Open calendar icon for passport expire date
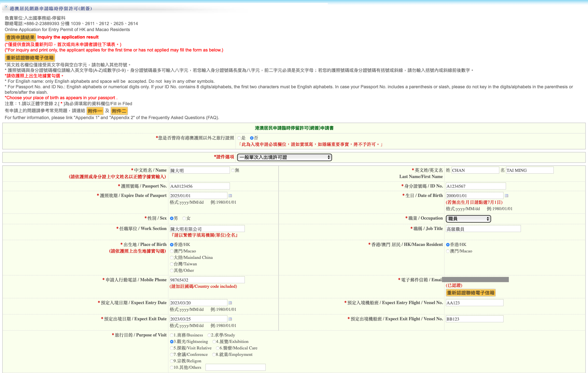This screenshot has width=588, height=373. [x=230, y=196]
